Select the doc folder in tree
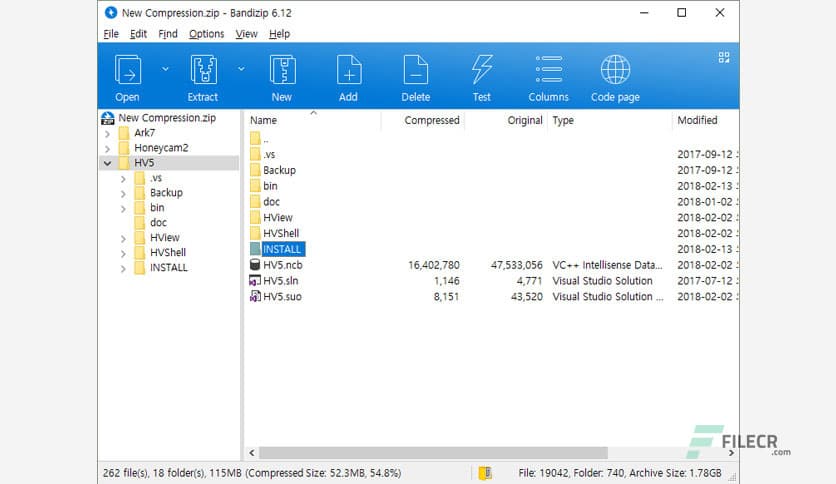Viewport: 836px width, 484px height. coord(158,223)
